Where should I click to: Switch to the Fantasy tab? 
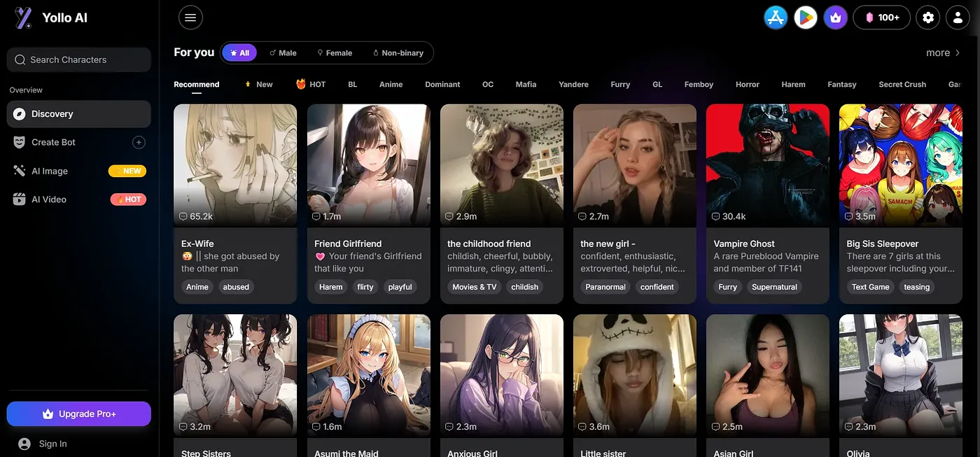[x=842, y=84]
